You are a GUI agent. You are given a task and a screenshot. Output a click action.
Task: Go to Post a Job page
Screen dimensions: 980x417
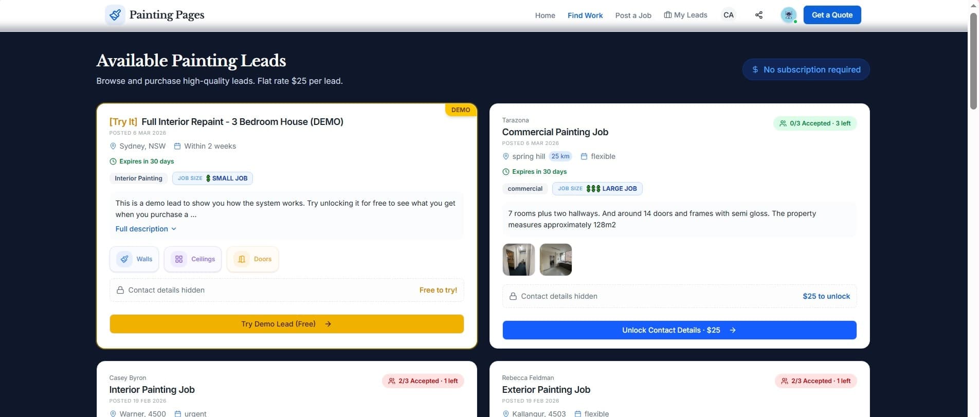(633, 15)
